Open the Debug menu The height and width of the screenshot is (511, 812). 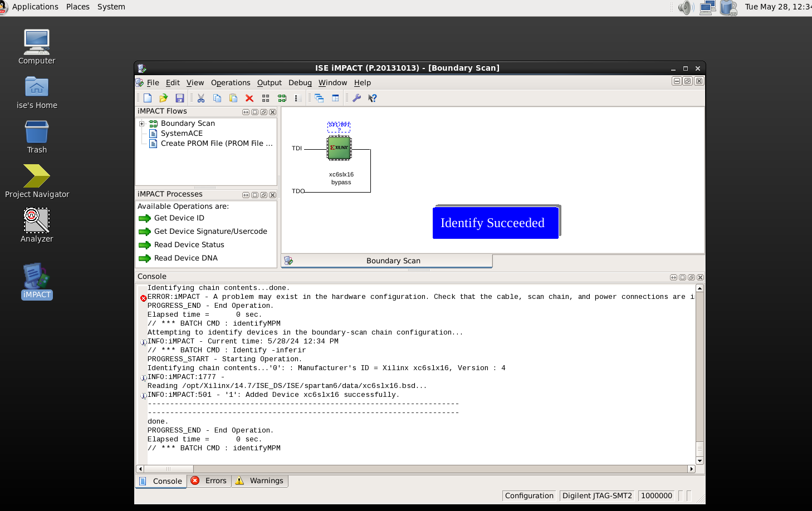coord(300,83)
